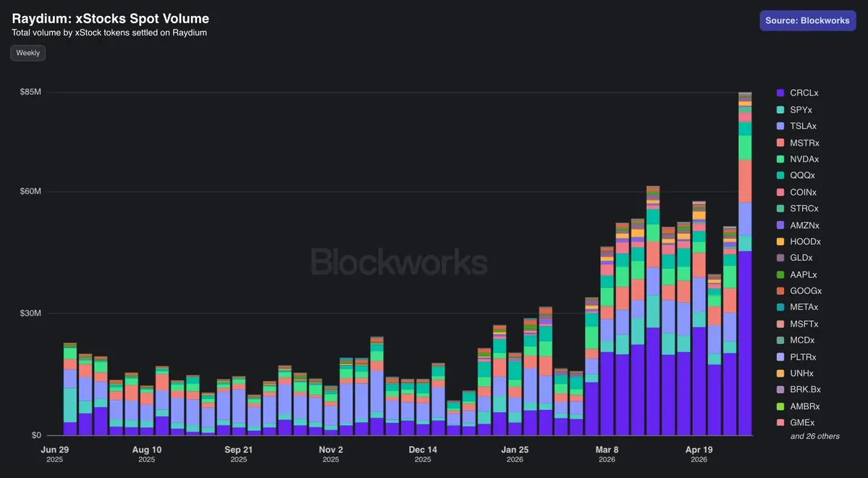Image resolution: width=868 pixels, height=478 pixels.
Task: Click the $60M y-axis label
Action: [30, 192]
